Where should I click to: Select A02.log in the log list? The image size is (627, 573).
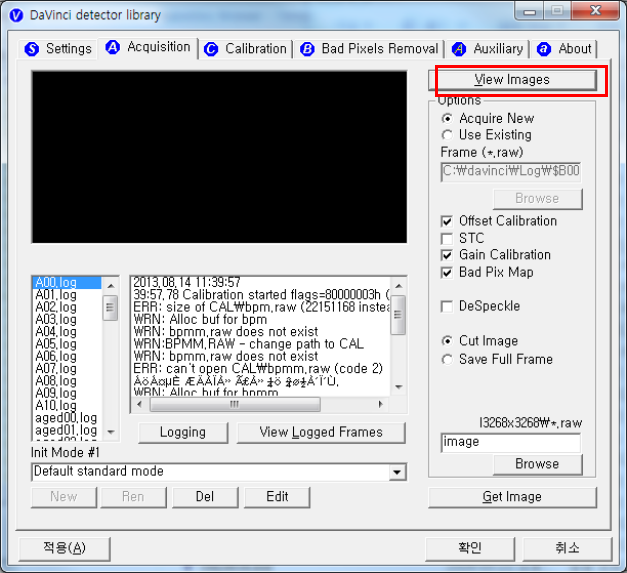click(x=66, y=307)
